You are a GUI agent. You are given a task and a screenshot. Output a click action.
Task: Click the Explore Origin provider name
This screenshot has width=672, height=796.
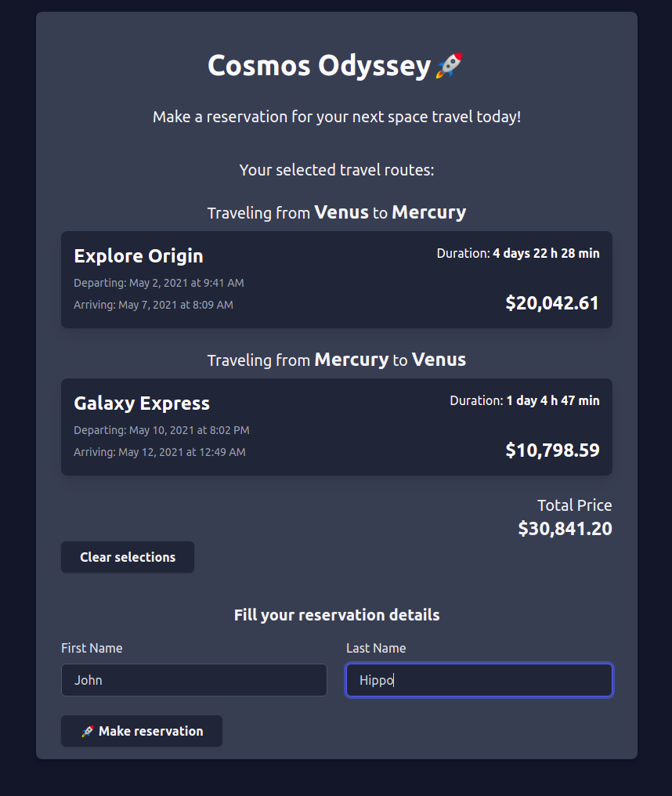pos(138,255)
